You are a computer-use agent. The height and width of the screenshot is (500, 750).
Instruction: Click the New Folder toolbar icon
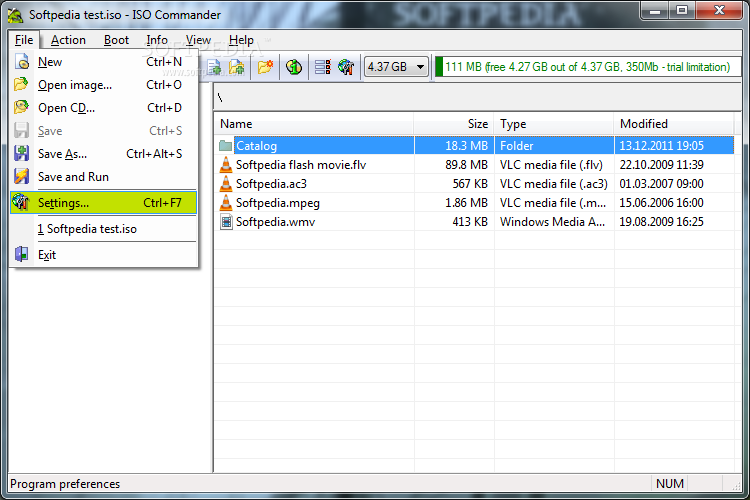(x=265, y=67)
